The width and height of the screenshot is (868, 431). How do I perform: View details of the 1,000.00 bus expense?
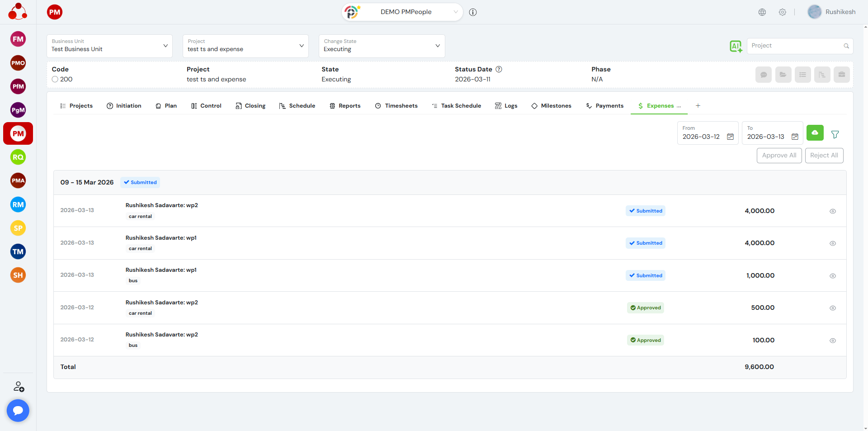pos(832,276)
